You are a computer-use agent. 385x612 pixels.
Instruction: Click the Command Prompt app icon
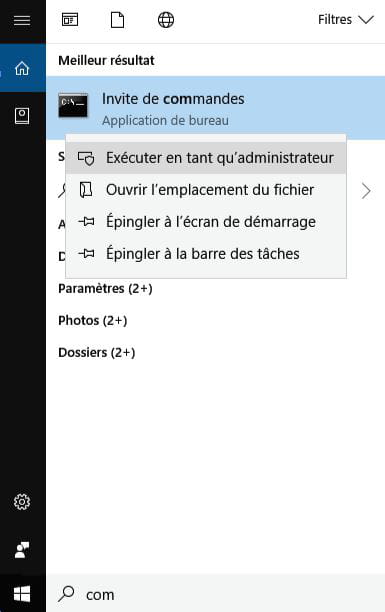tap(73, 105)
